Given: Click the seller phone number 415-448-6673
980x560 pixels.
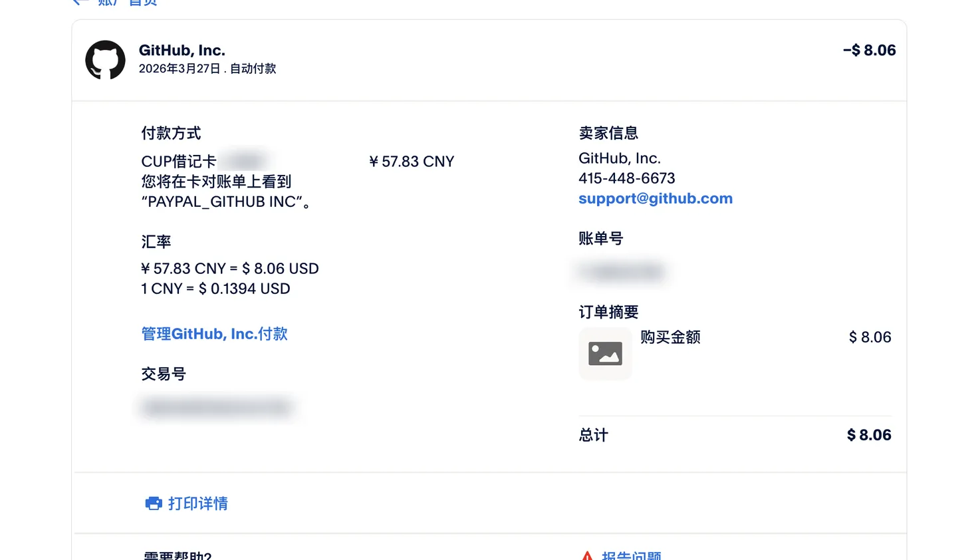Looking at the screenshot, I should 626,178.
